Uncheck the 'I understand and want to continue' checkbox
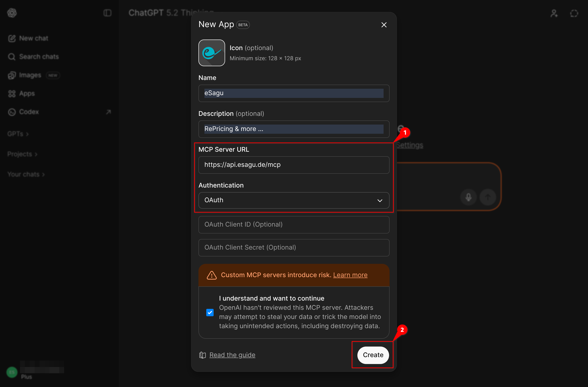The height and width of the screenshot is (387, 588). (210, 312)
